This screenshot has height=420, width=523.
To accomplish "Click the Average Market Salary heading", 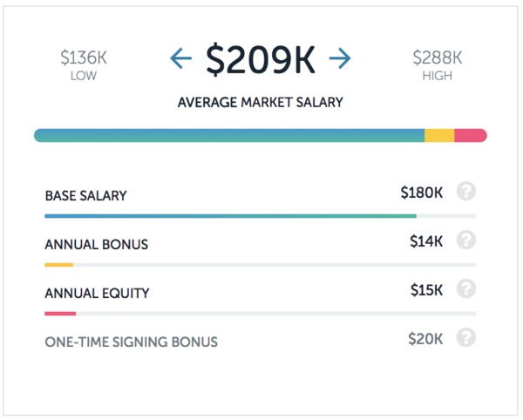I will [x=260, y=102].
